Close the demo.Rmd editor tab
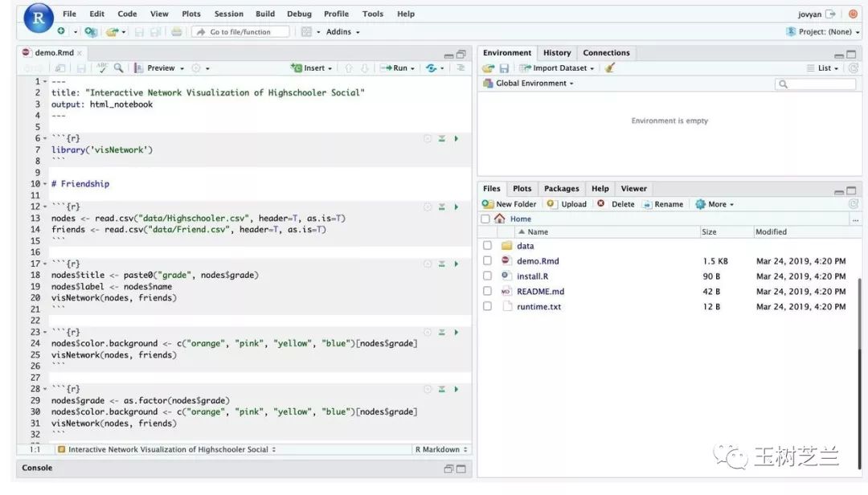 pos(80,53)
